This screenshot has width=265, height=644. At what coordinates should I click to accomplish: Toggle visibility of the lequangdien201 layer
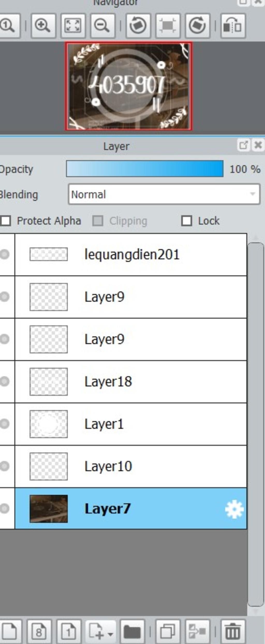(5, 254)
